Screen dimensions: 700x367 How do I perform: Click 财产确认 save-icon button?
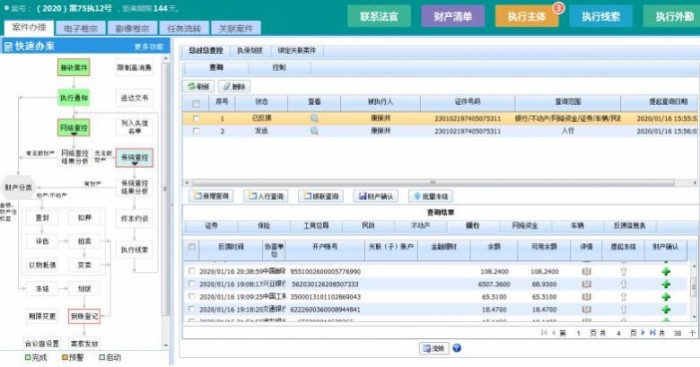pyautogui.click(x=376, y=196)
